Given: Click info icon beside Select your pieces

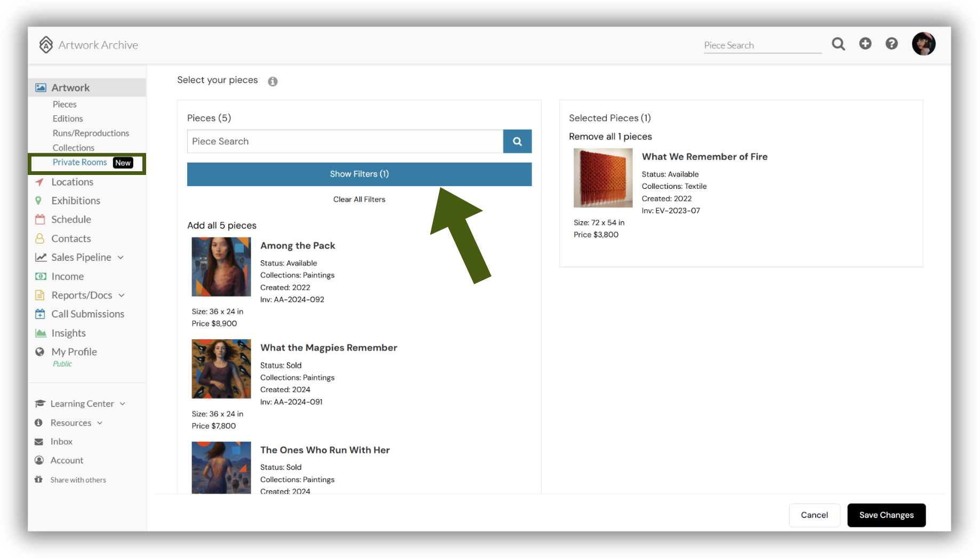Looking at the screenshot, I should [x=272, y=82].
